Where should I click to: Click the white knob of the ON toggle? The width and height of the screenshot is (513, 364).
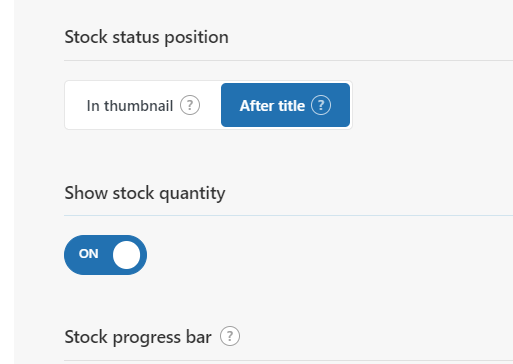126,255
